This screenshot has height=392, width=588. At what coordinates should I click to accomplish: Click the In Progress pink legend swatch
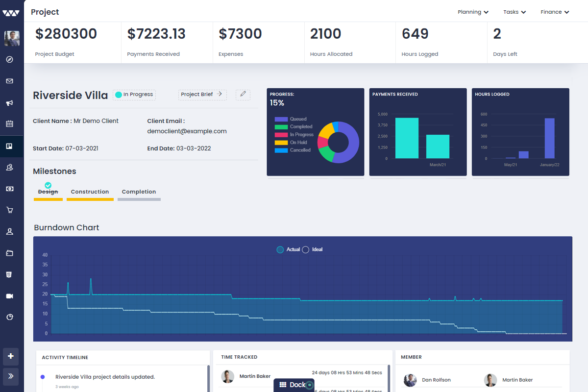(x=281, y=135)
